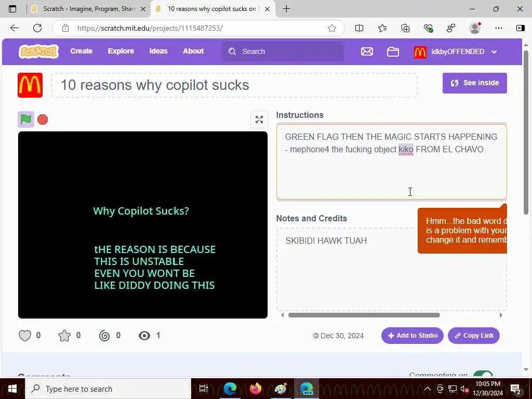Edit the project title field
Viewport: 532px width, 399px height.
(234, 85)
